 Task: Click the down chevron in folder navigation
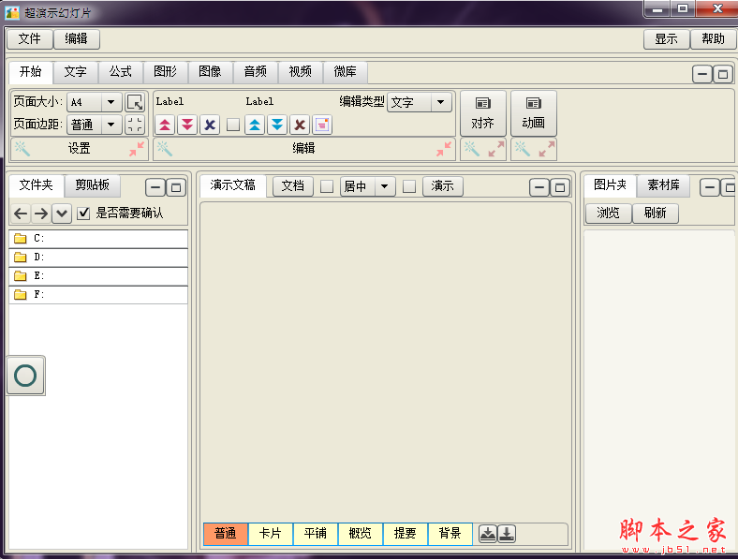(x=62, y=214)
